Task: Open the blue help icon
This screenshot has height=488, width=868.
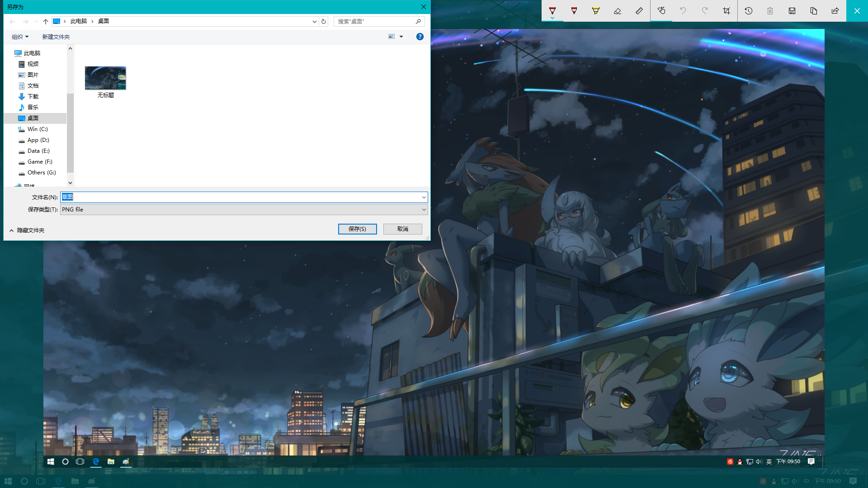Action: tap(420, 37)
